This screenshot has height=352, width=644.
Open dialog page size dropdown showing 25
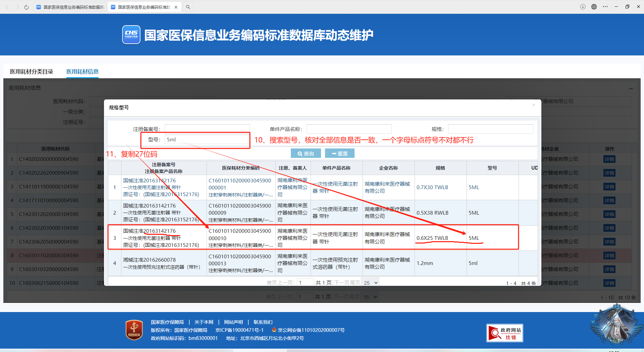click(371, 282)
